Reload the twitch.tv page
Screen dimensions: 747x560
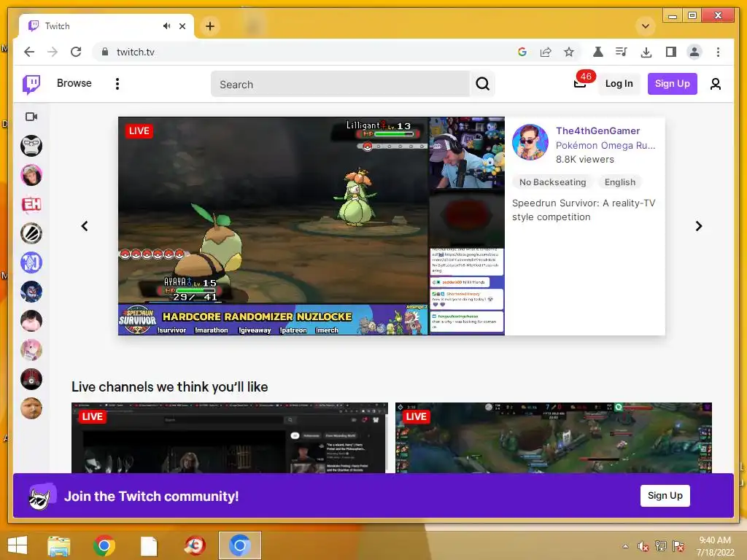click(76, 52)
